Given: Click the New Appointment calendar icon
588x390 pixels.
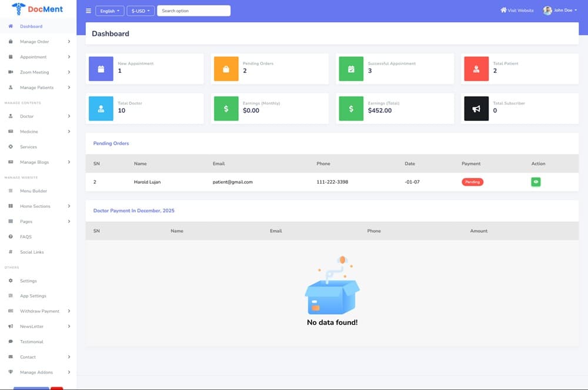Looking at the screenshot, I should point(101,69).
